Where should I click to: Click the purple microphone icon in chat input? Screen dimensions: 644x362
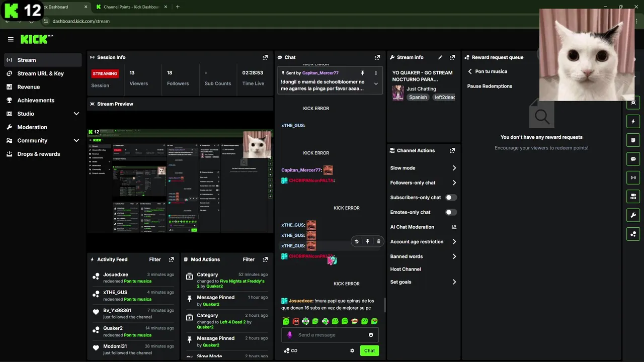289,335
